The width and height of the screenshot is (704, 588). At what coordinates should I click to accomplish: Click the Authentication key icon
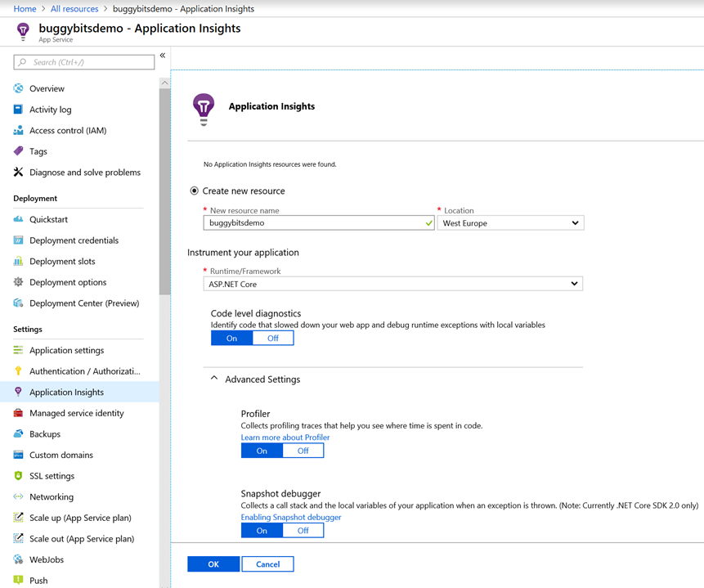18,371
